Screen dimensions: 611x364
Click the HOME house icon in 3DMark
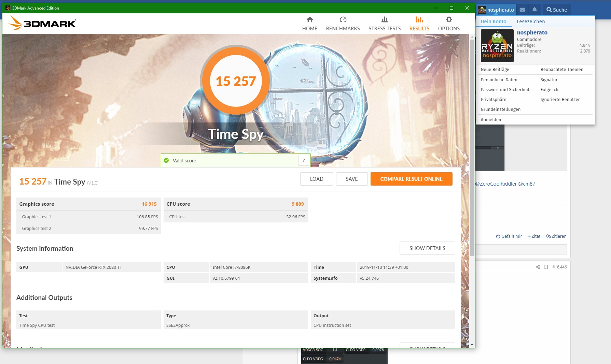point(309,19)
